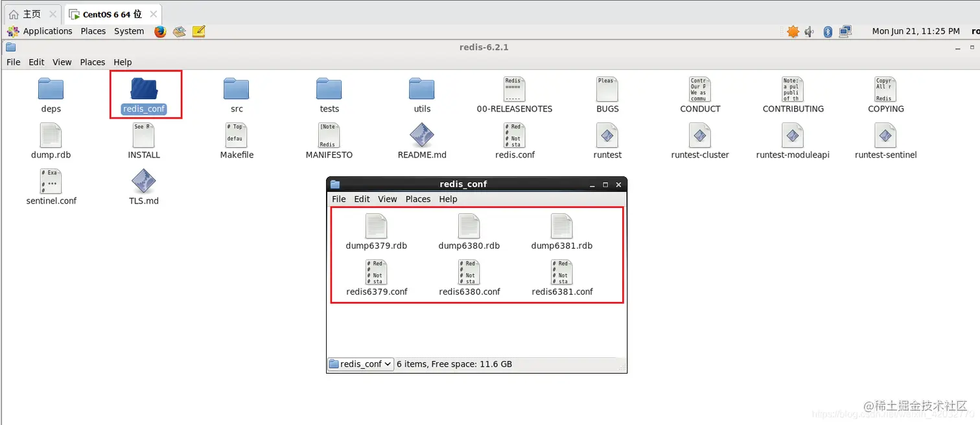Open the mail client panel launcher

pyautogui.click(x=180, y=31)
